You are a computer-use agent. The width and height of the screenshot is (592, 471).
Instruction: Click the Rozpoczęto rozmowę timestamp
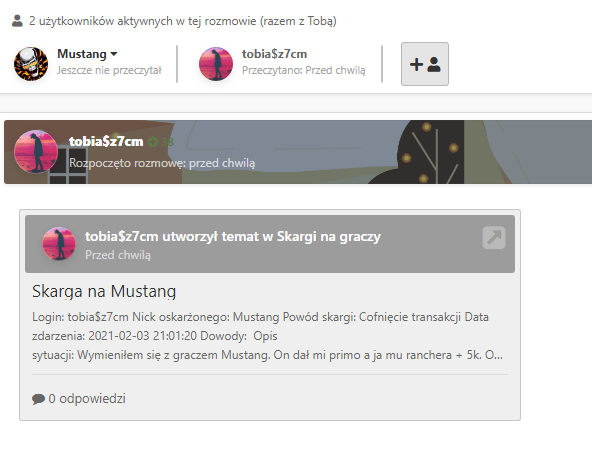pos(162,163)
